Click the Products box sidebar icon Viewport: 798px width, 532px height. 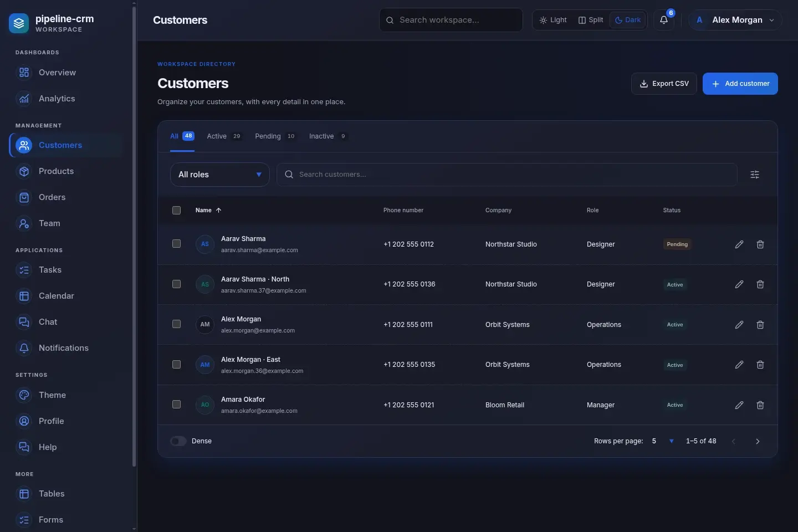coord(24,171)
